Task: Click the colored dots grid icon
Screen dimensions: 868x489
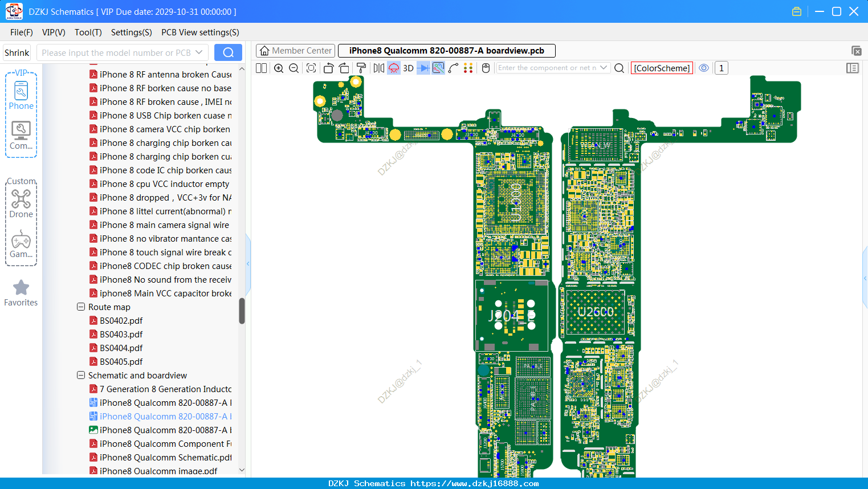Action: click(x=468, y=68)
